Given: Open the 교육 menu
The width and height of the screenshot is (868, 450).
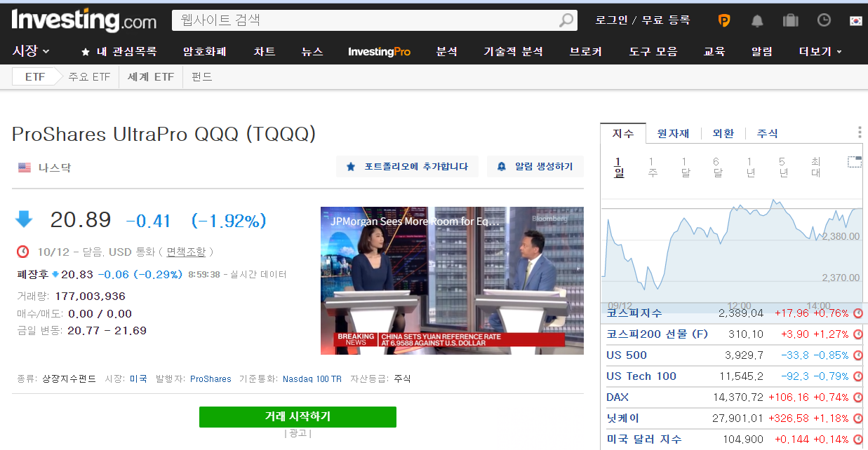Looking at the screenshot, I should coord(714,52).
